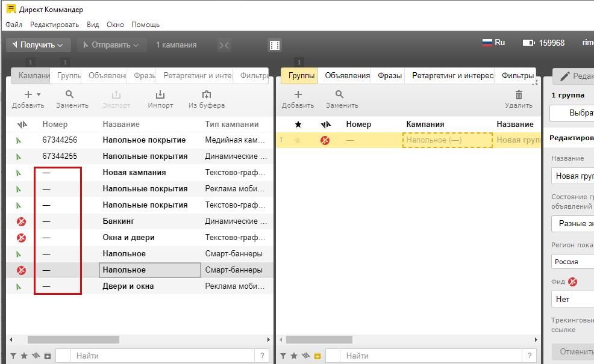This screenshot has width=594, height=364.
Task: Sort campaigns by Номер column
Action: [55, 124]
